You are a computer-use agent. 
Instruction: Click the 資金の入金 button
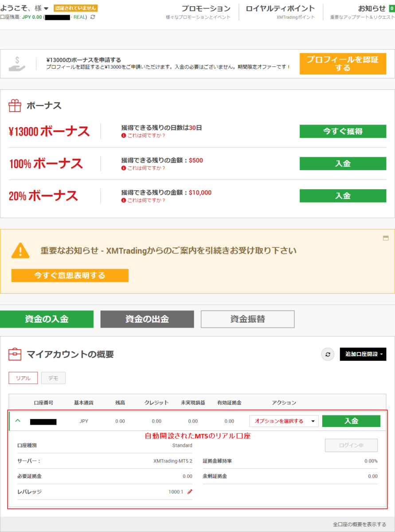pyautogui.click(x=47, y=319)
